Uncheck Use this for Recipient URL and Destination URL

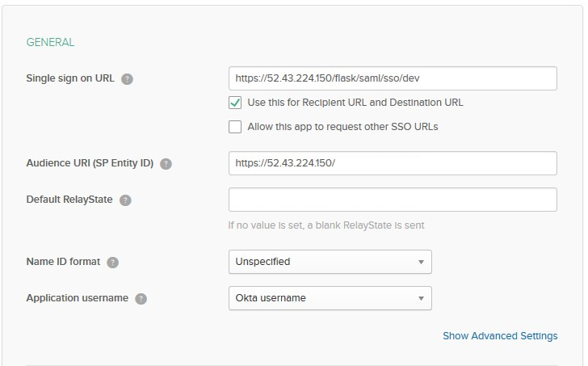(235, 103)
